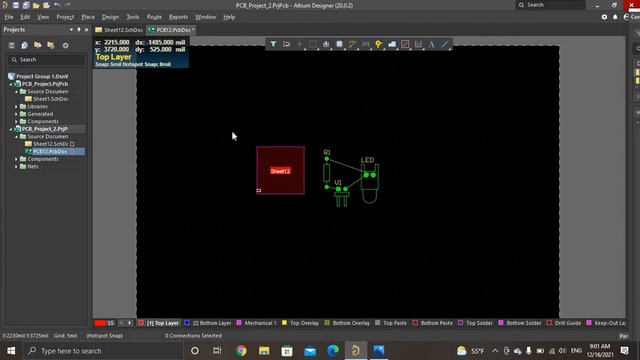Screen dimensions: 640x360
Task: Click the Align Objects icon
Action: (326, 44)
